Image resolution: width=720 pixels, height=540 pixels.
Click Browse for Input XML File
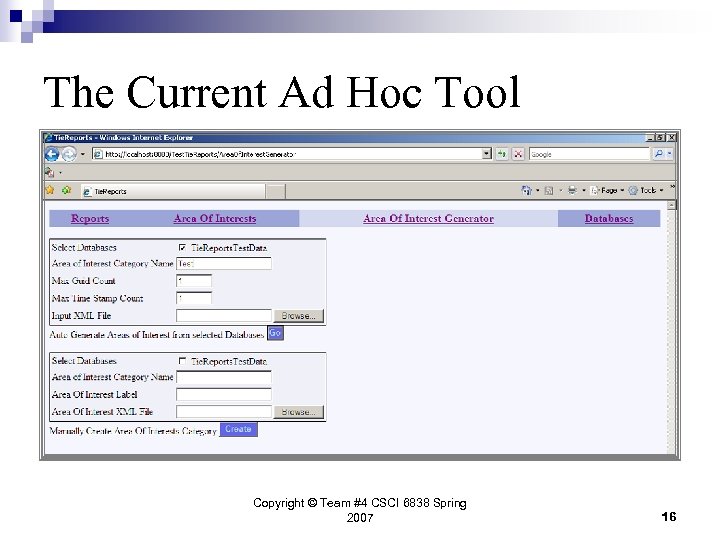click(x=298, y=316)
